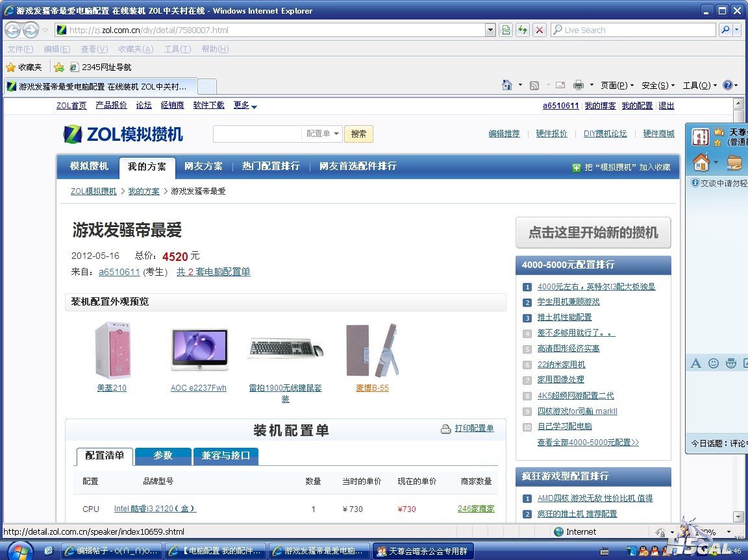Click the smiley emoticon icon in chat panel
Viewport: 748px width, 560px height.
point(713,363)
